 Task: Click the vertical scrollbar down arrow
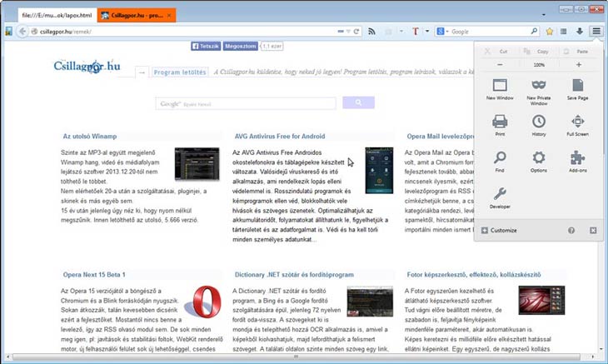(x=601, y=349)
